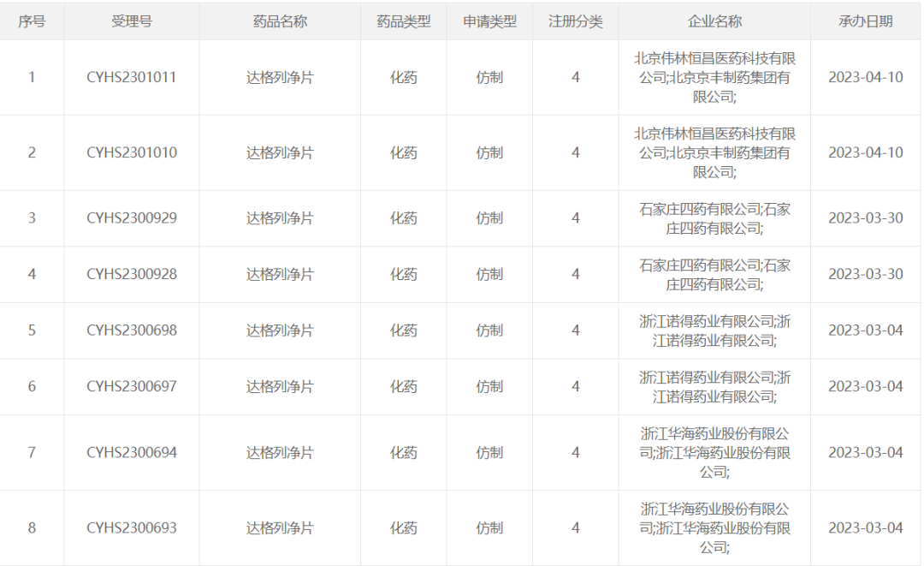Click date 2023-03-30 in row CYHS2300928

pyautogui.click(x=866, y=274)
